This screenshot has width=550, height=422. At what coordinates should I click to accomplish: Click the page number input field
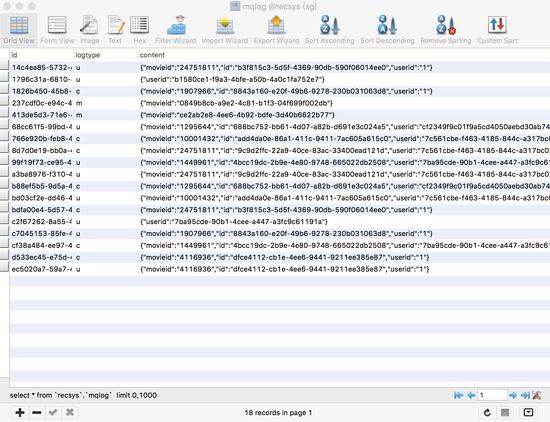pyautogui.click(x=492, y=395)
